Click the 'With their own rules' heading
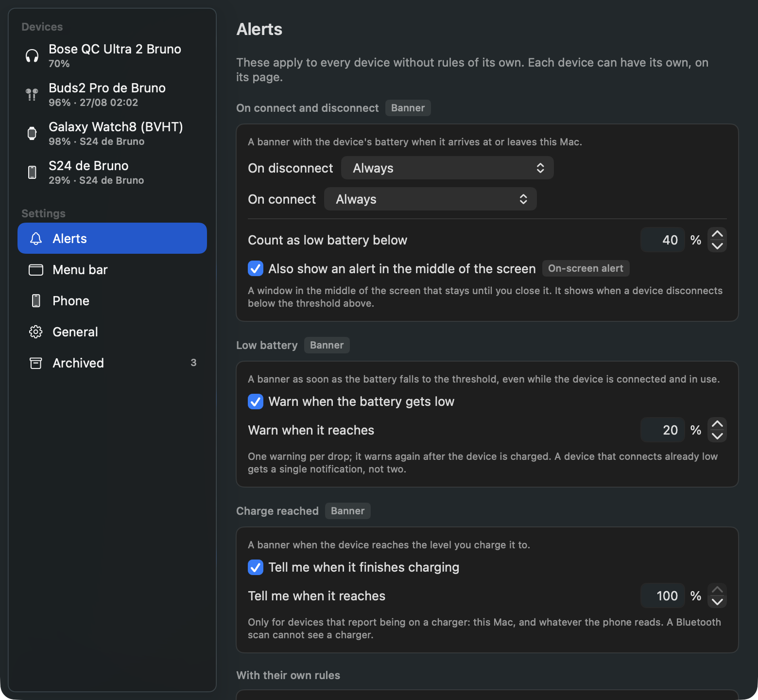758x700 pixels. pos(288,675)
